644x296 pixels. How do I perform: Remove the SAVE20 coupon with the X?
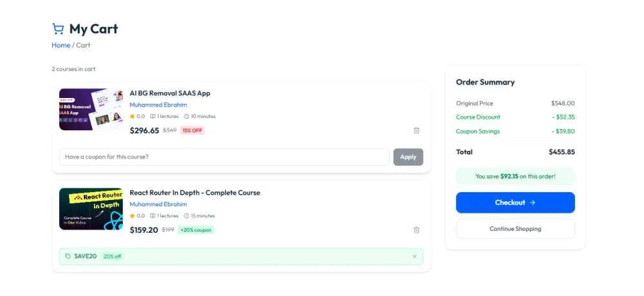point(414,257)
